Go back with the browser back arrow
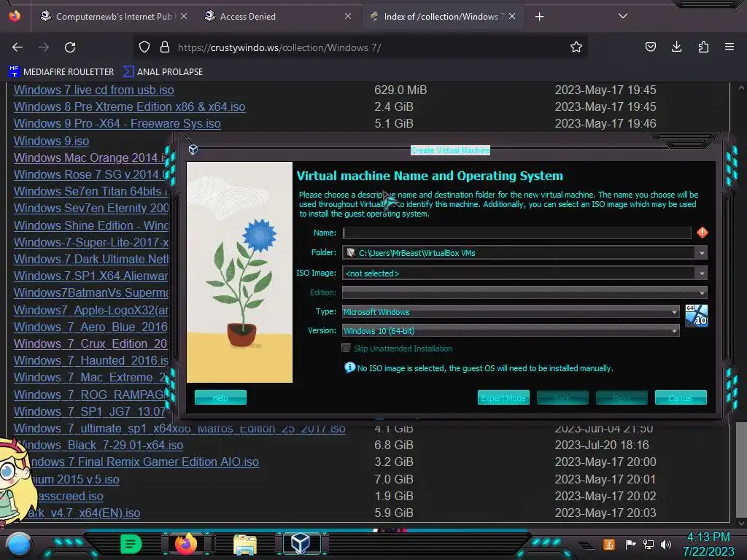The width and height of the screenshot is (747, 560). coord(18,47)
